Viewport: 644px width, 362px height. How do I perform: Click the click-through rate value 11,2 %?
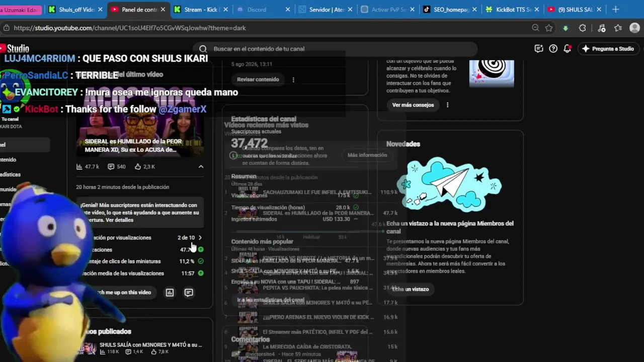[187, 261]
